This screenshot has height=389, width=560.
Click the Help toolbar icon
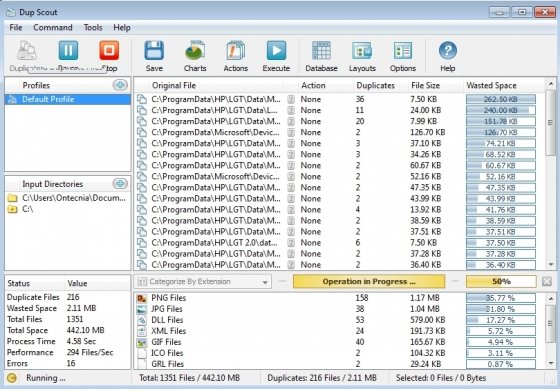click(448, 51)
